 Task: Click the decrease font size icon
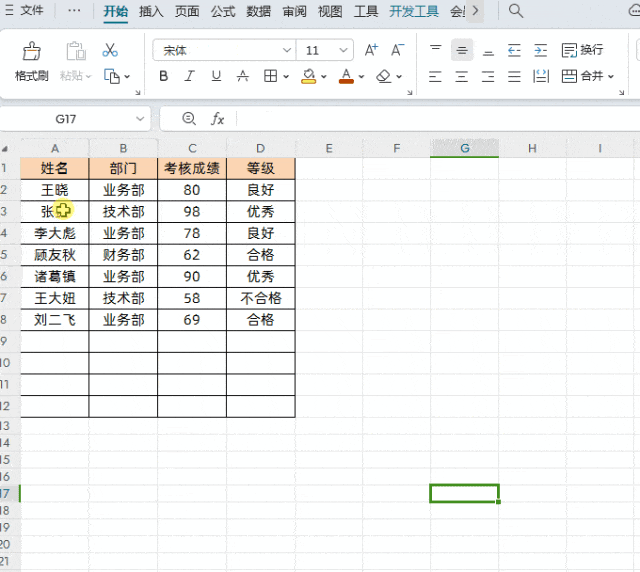[397, 50]
